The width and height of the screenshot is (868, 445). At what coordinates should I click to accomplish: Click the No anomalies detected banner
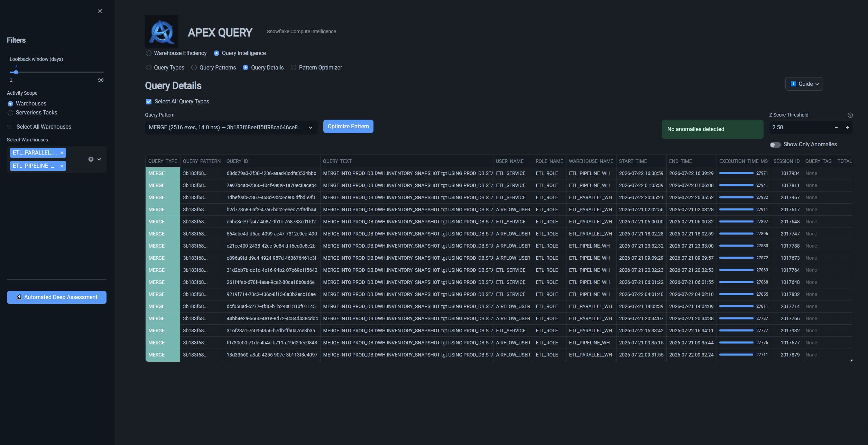point(712,129)
